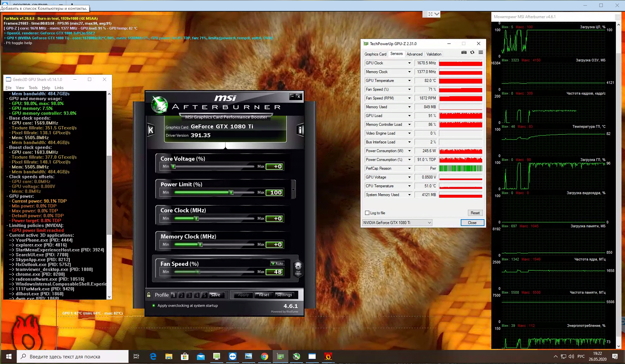
Task: Open the Windows Start menu
Action: [9, 357]
